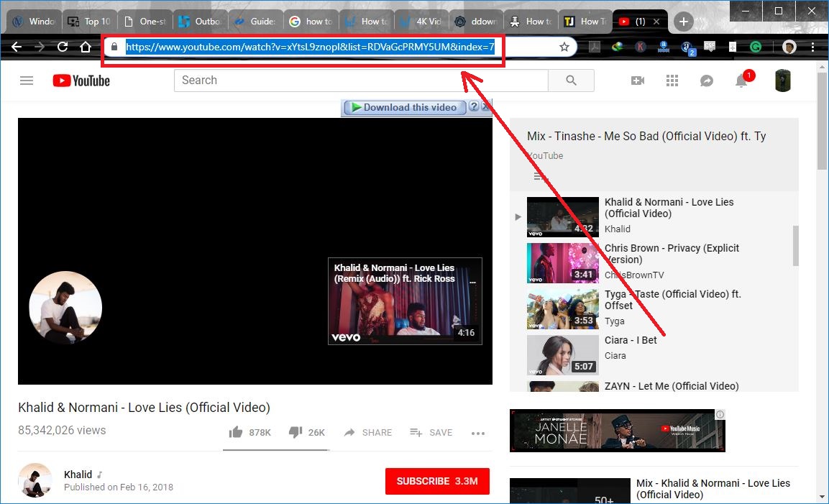Switch to the One-st browser tab
Image resolution: width=829 pixels, height=504 pixels.
[x=145, y=21]
